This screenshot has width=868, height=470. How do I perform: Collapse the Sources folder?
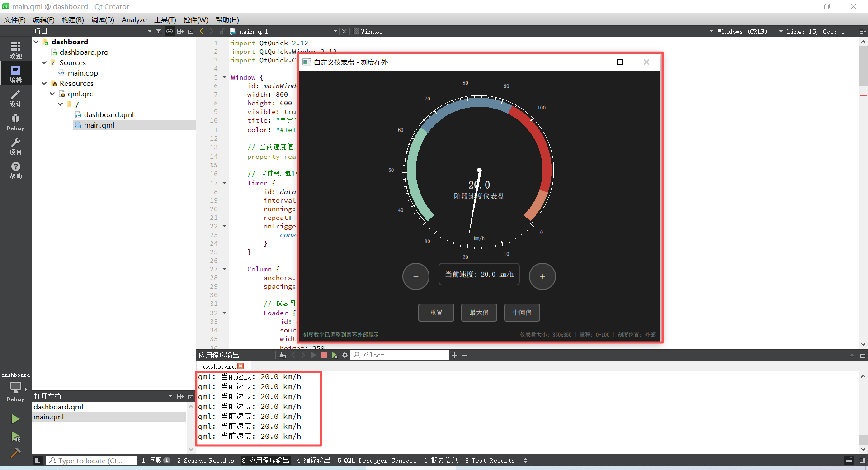point(44,62)
